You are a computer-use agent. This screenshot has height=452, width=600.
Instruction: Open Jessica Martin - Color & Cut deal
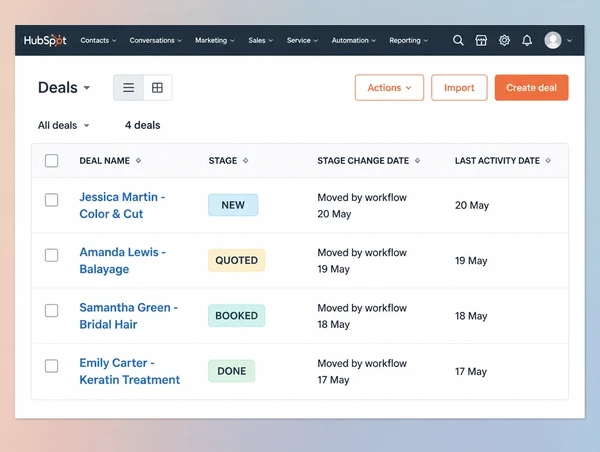(x=122, y=205)
